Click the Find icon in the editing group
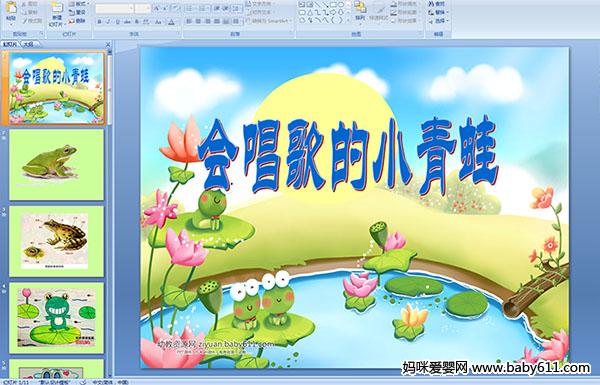The image size is (600, 385). pos(437,3)
